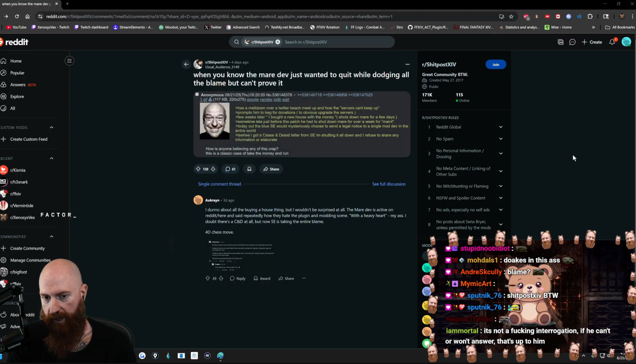The height and width of the screenshot is (364, 636).
Task: Open a new browser tab
Action: pyautogui.click(x=67, y=4)
